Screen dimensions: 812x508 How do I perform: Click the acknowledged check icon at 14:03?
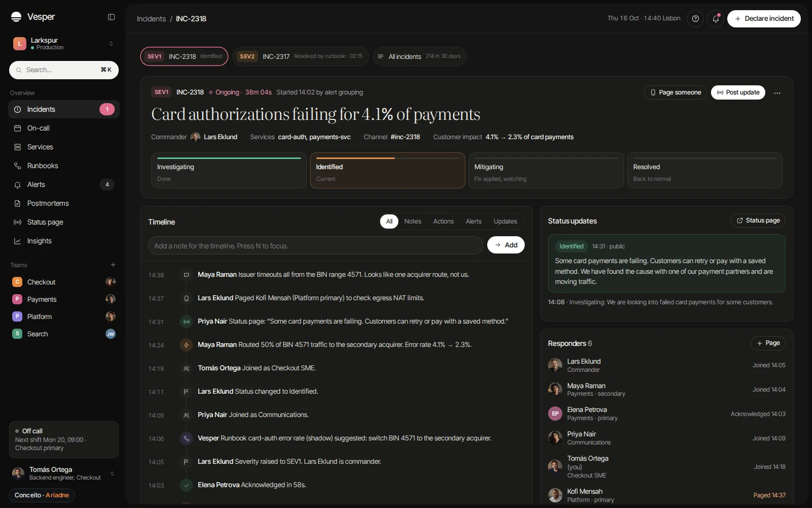186,485
